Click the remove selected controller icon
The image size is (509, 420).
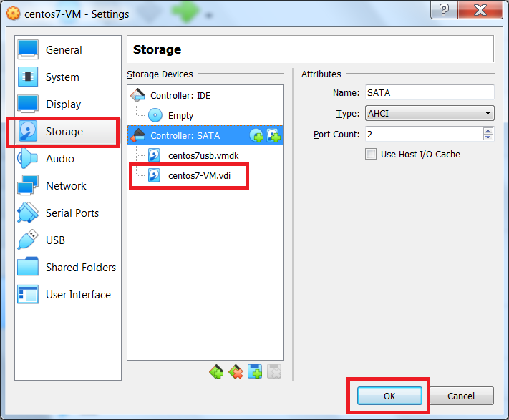(236, 371)
